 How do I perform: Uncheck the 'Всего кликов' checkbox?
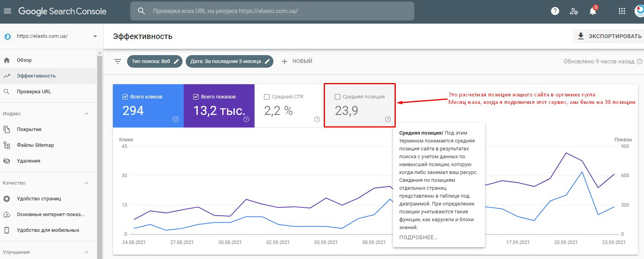125,97
